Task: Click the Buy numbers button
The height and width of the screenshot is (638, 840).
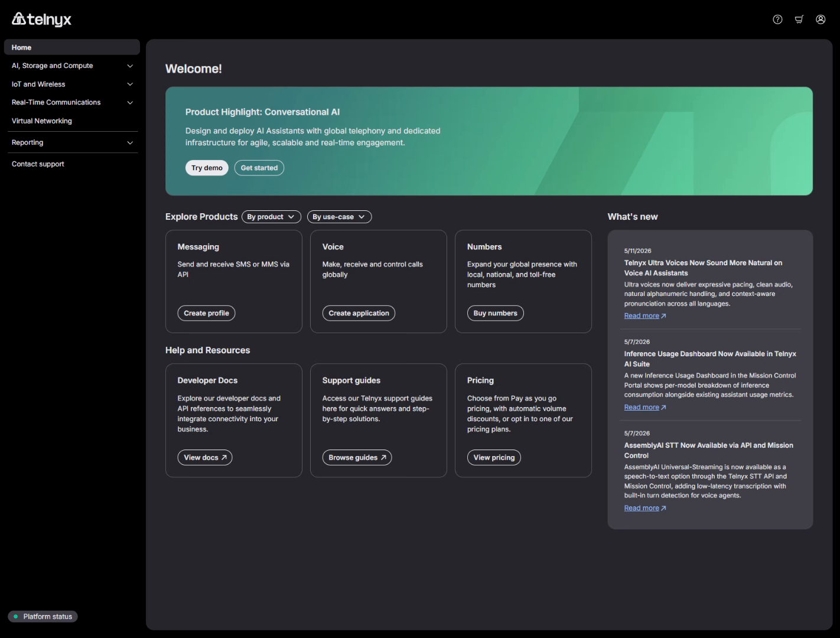Action: (495, 313)
